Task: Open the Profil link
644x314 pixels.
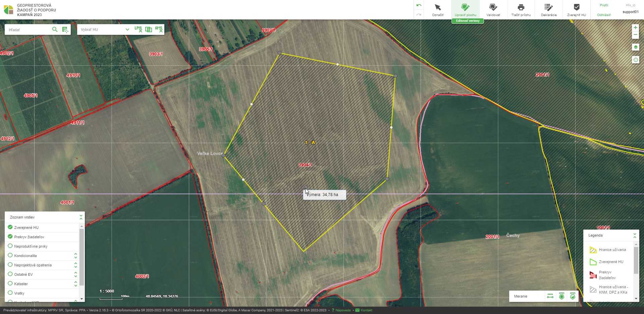Action: point(604,5)
